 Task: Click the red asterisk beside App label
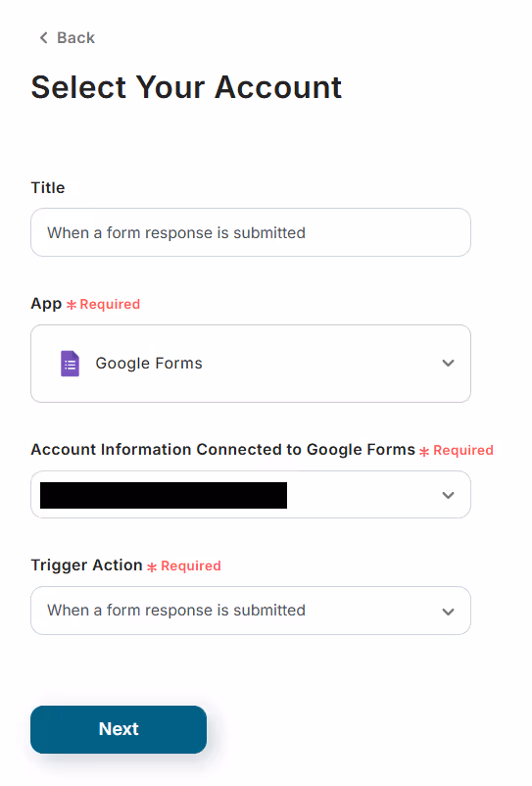pos(72,305)
